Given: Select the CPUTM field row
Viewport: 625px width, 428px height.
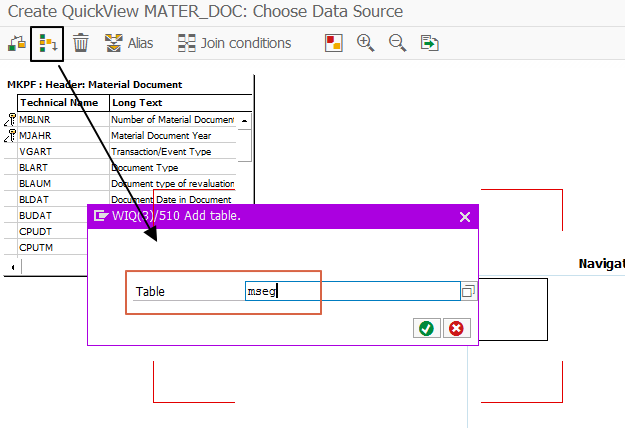Looking at the screenshot, I should 53,247.
